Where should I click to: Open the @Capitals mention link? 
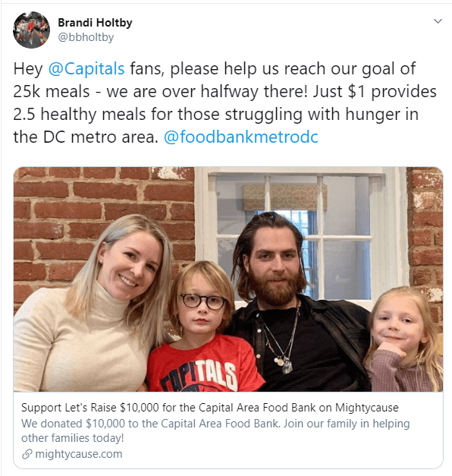pos(86,68)
